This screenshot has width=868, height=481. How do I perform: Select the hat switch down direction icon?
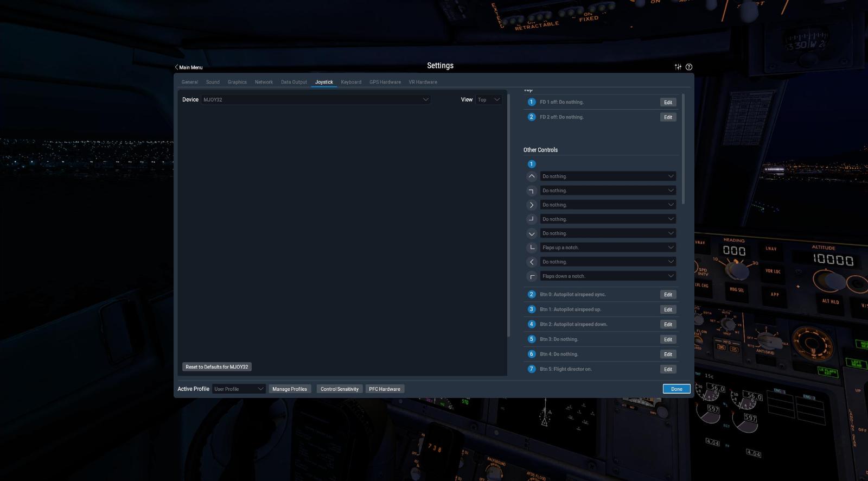coord(532,233)
